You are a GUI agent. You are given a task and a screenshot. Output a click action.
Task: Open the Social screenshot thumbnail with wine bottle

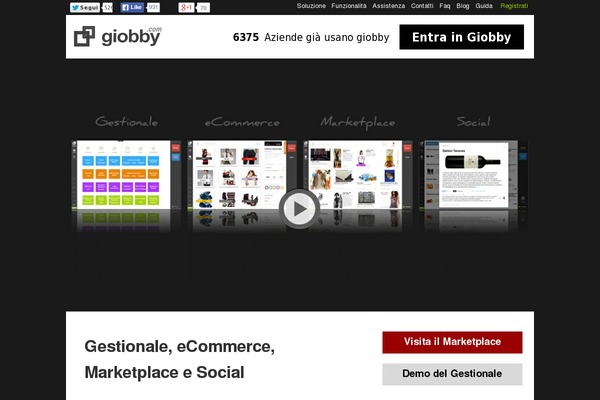coord(470,175)
